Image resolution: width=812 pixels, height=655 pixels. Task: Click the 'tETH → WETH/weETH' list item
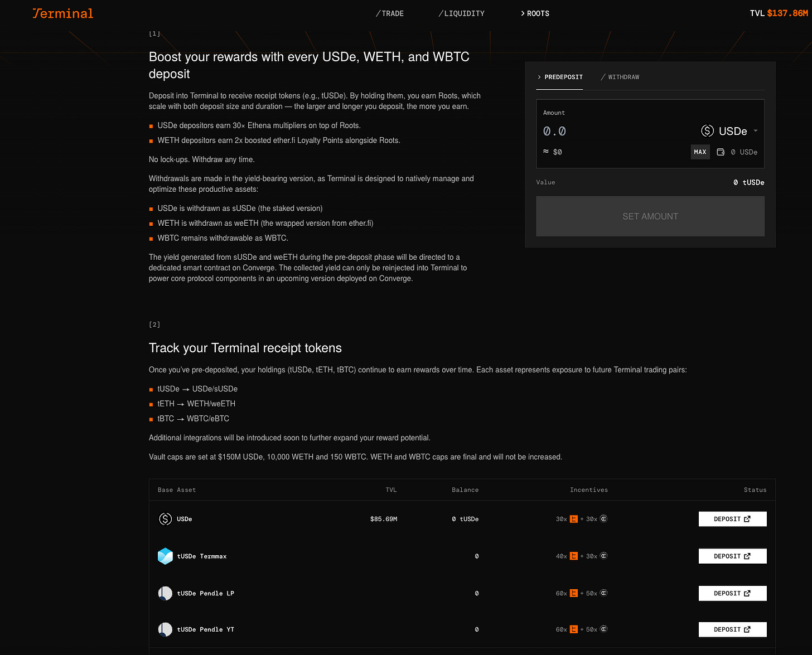pos(196,404)
